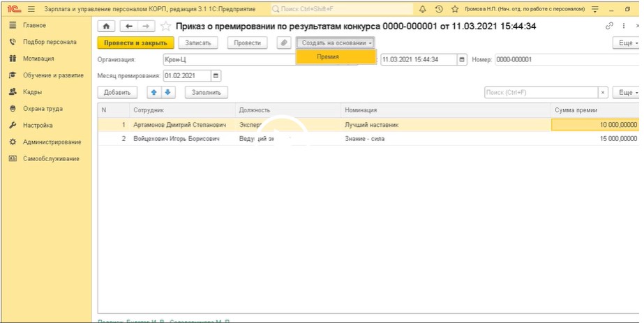The width and height of the screenshot is (644, 323).
Task: Select Премия from the dropdown menu
Action: [328, 57]
